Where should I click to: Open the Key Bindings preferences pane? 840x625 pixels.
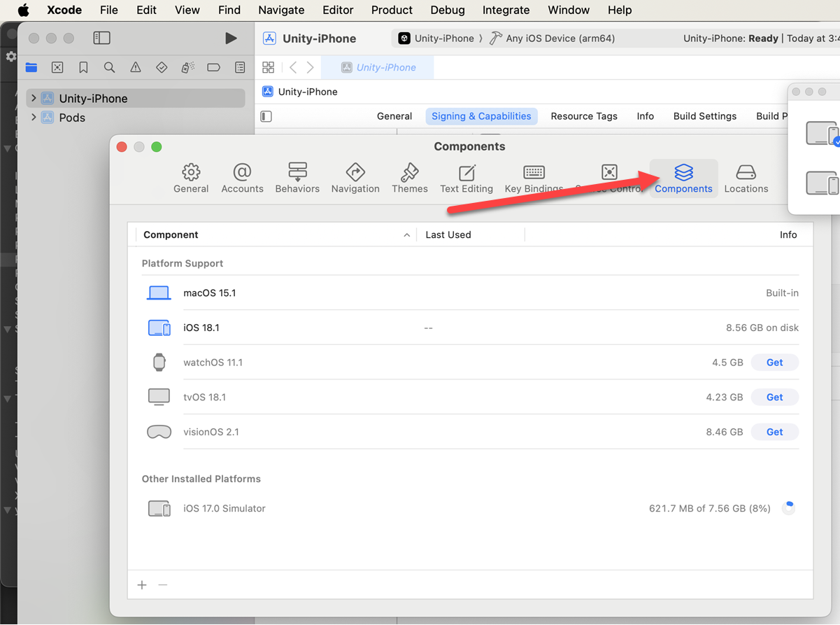534,178
